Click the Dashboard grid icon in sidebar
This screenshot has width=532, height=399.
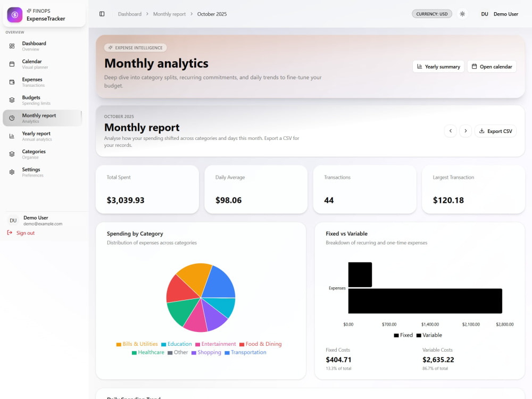(x=12, y=46)
